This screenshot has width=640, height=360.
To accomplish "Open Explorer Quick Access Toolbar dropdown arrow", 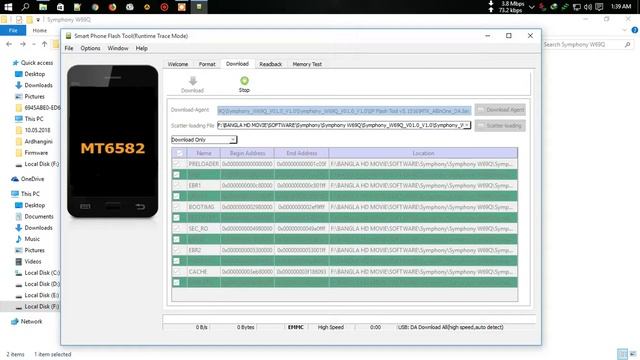I will pyautogui.click(x=38, y=20).
